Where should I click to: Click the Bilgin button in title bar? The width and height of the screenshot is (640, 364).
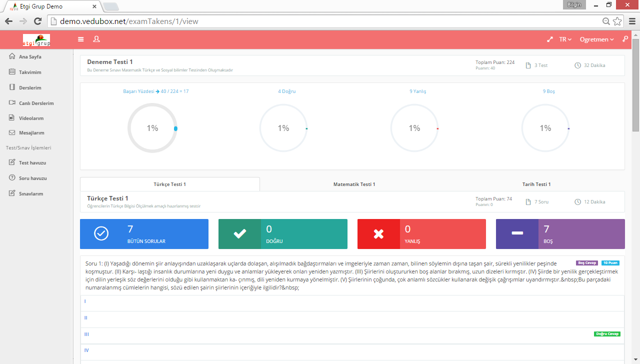[x=574, y=4]
